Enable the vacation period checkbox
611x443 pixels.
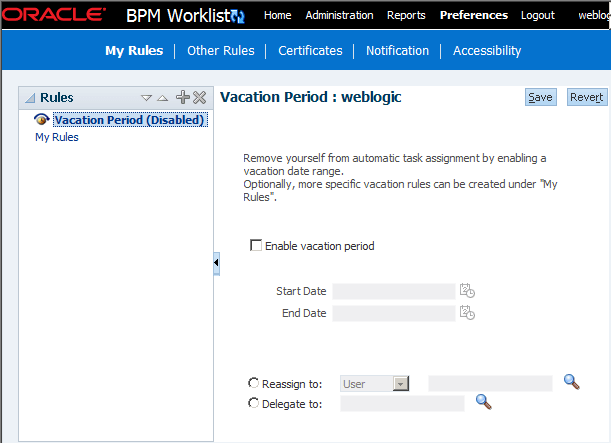coord(256,245)
